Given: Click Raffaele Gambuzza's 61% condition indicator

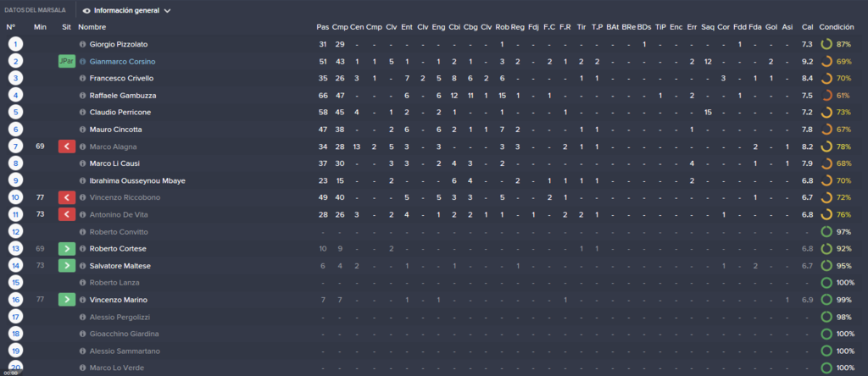Looking at the screenshot, I should pyautogui.click(x=826, y=96).
